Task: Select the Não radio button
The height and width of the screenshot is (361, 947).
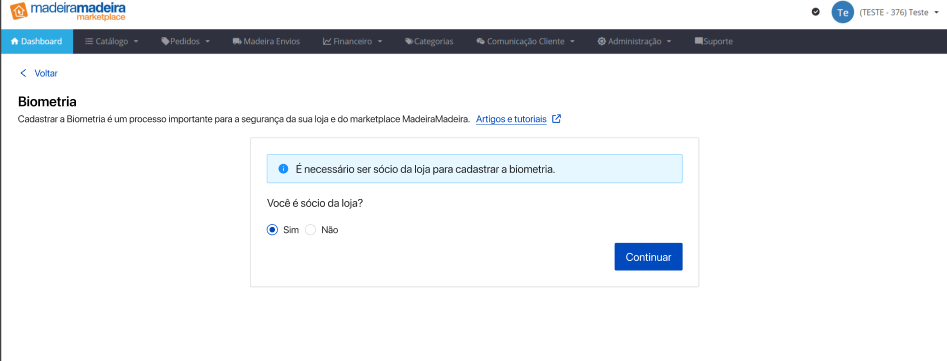Action: tap(310, 230)
